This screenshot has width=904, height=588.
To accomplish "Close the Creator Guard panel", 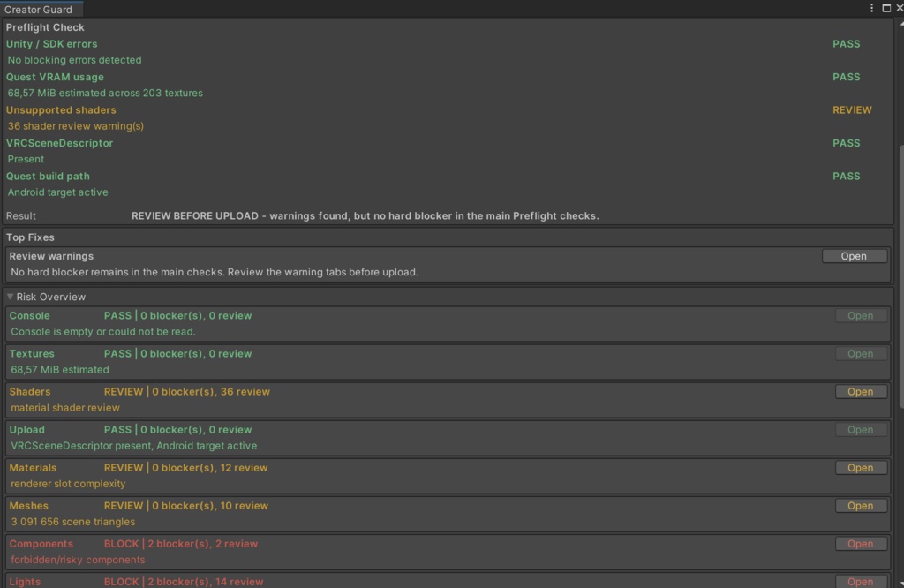I will click(900, 8).
